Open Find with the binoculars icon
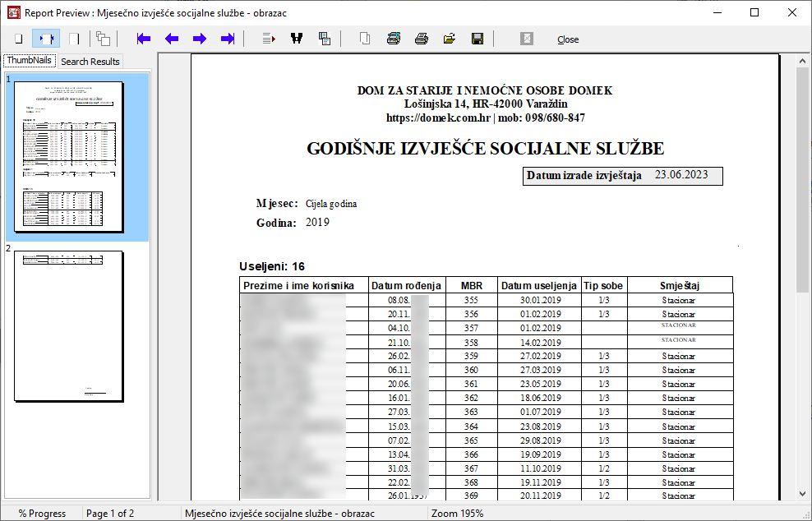The height and width of the screenshot is (521, 812). tap(297, 39)
